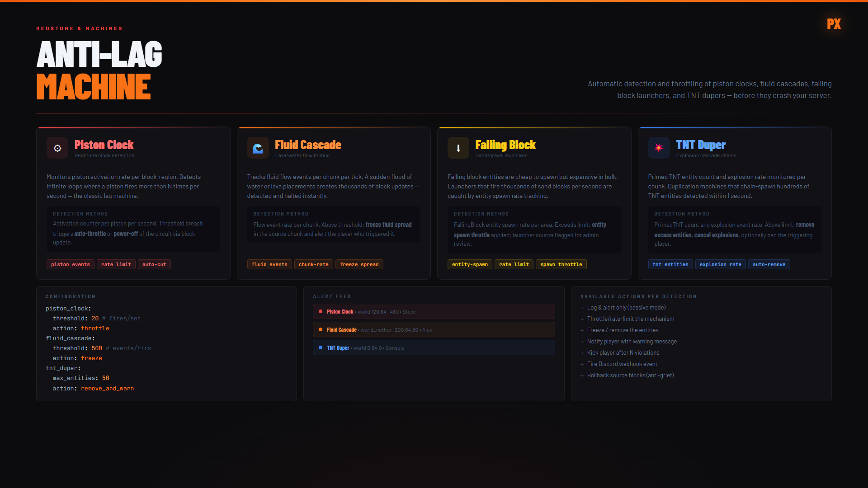Click the '# events/tick' config comment
This screenshot has height=488, width=868.
coord(128,348)
